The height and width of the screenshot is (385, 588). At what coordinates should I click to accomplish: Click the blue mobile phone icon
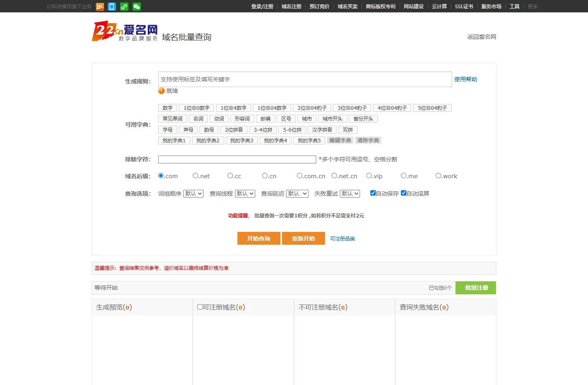pos(112,7)
